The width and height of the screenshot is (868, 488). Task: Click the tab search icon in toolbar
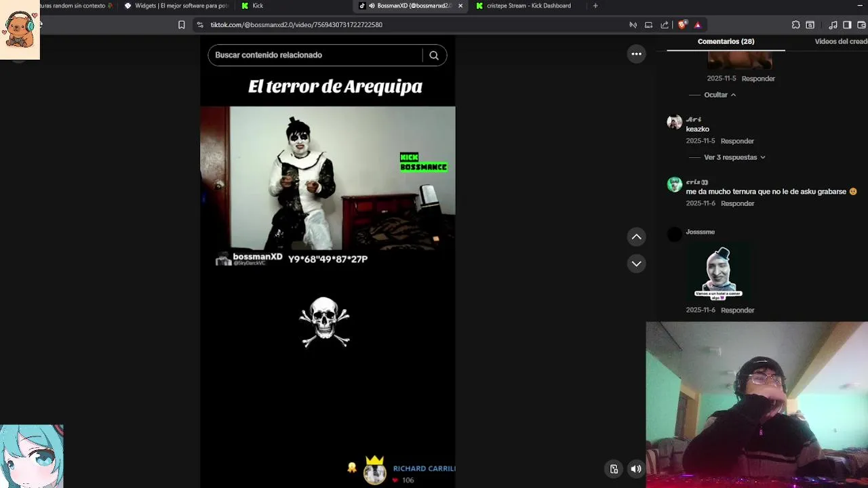[810, 25]
